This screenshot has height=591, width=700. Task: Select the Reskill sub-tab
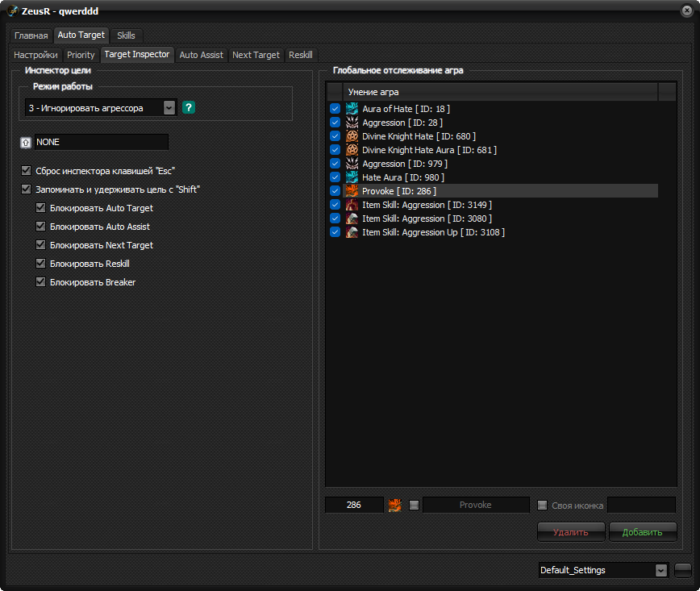301,55
